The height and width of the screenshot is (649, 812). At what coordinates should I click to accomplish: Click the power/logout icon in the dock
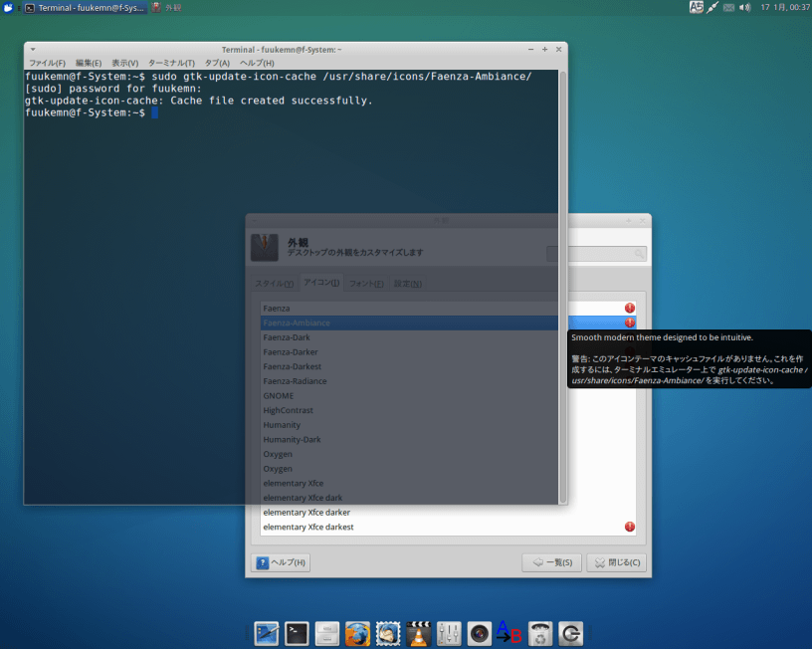coord(570,633)
